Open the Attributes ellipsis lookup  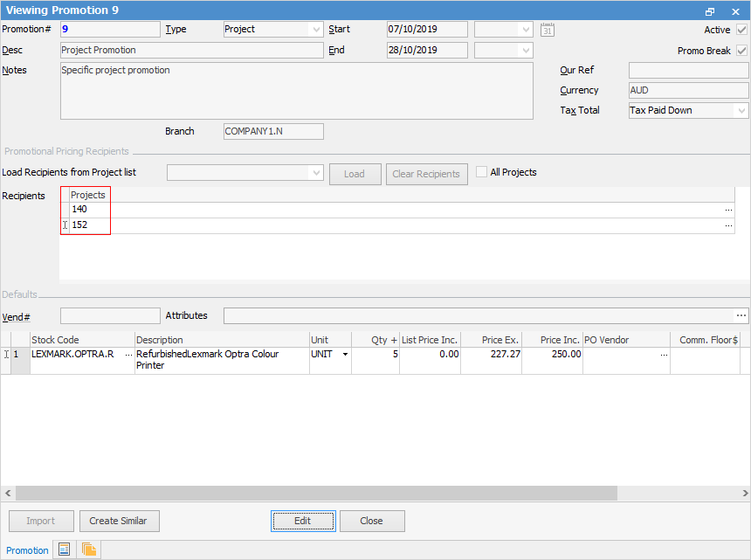[741, 315]
